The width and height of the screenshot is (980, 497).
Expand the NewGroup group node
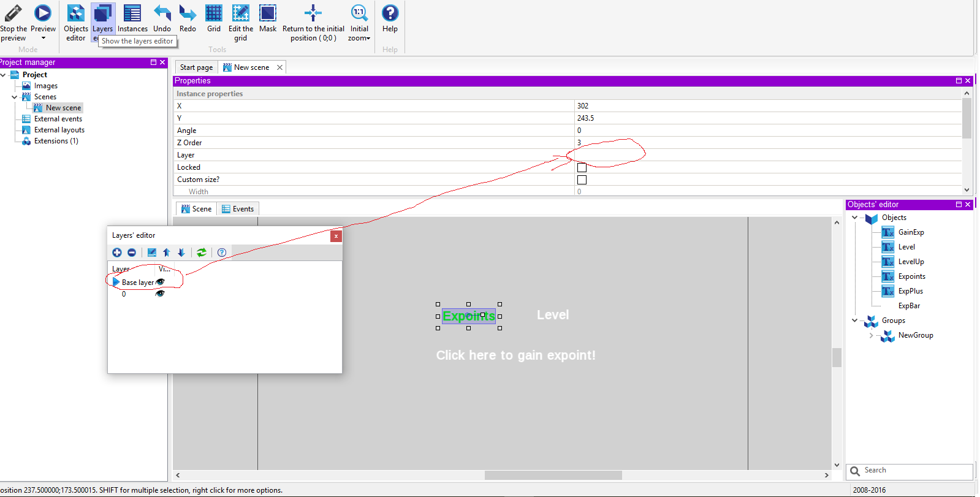click(871, 335)
